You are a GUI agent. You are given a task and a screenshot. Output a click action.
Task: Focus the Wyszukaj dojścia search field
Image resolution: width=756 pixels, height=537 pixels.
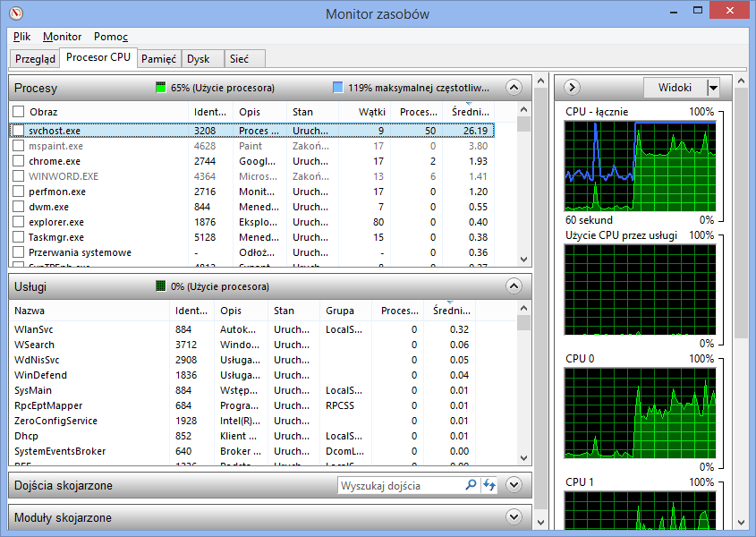(x=400, y=485)
